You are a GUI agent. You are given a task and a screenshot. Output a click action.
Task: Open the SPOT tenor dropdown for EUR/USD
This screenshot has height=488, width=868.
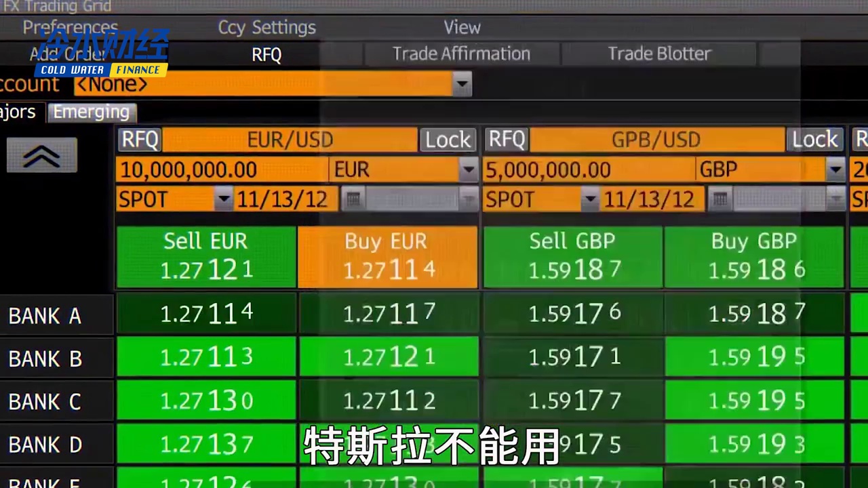click(224, 199)
